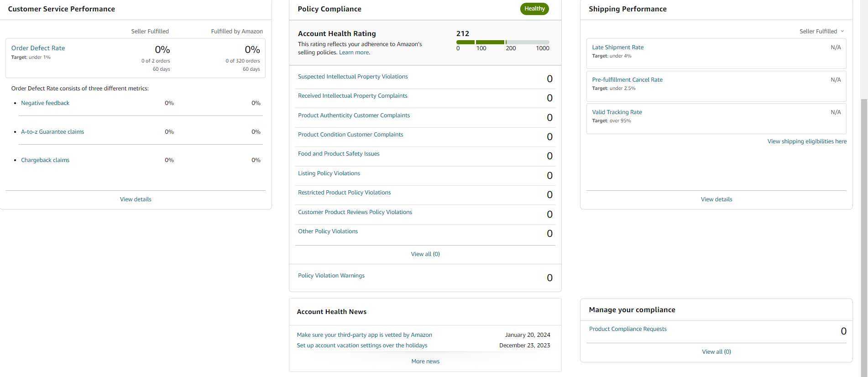Click the Account Health Rating progress bar
The width and height of the screenshot is (868, 377).
[x=503, y=42]
